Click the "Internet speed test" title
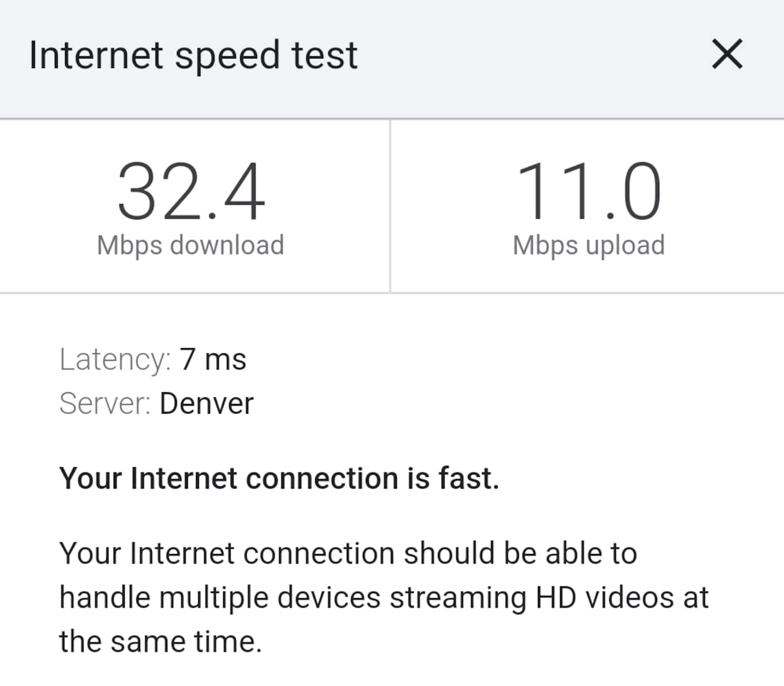This screenshot has width=784, height=686. click(193, 56)
